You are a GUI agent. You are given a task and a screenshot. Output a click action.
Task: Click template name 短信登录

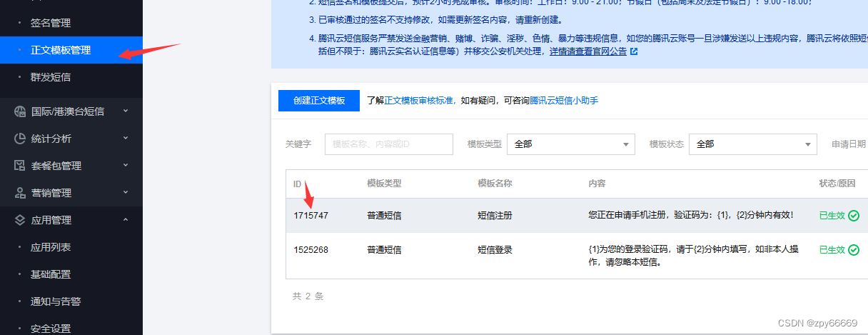495,250
